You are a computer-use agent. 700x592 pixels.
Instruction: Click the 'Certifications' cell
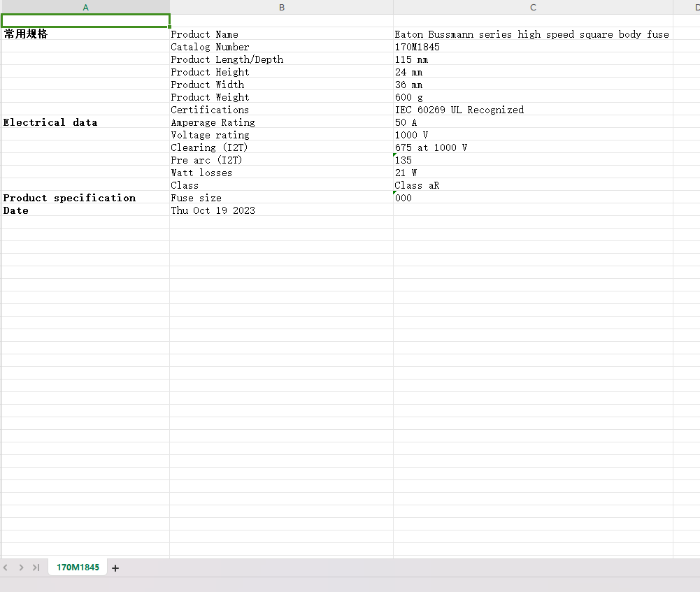tap(282, 110)
